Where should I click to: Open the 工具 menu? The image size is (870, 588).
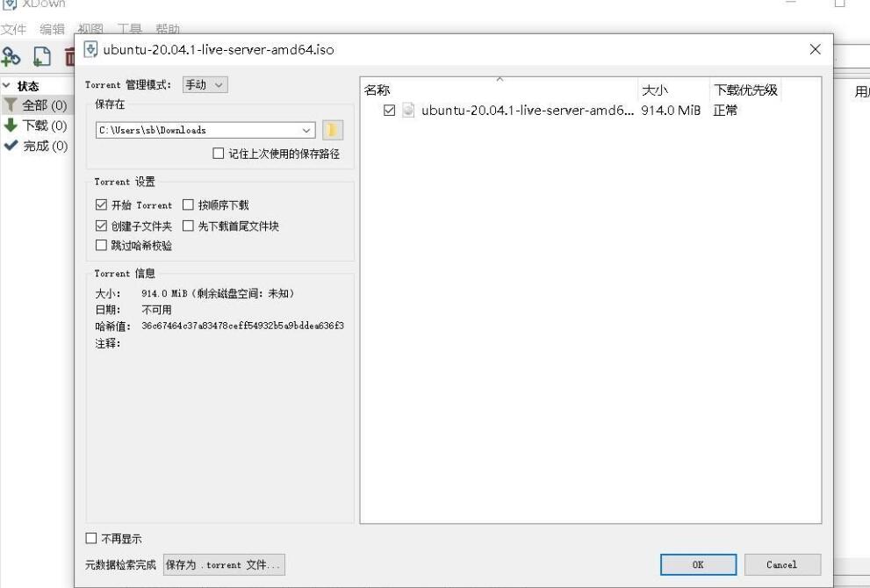(x=130, y=29)
